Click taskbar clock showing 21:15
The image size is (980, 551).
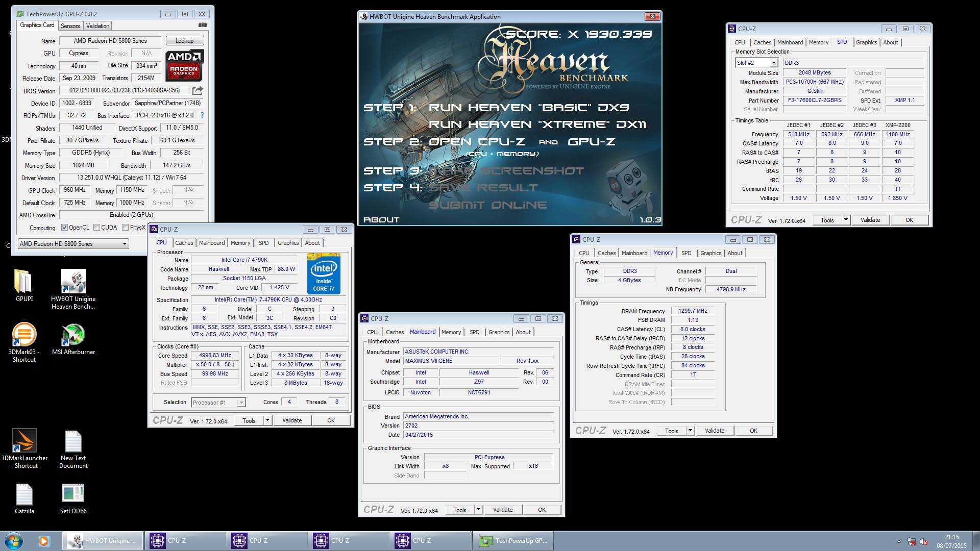coord(951,537)
